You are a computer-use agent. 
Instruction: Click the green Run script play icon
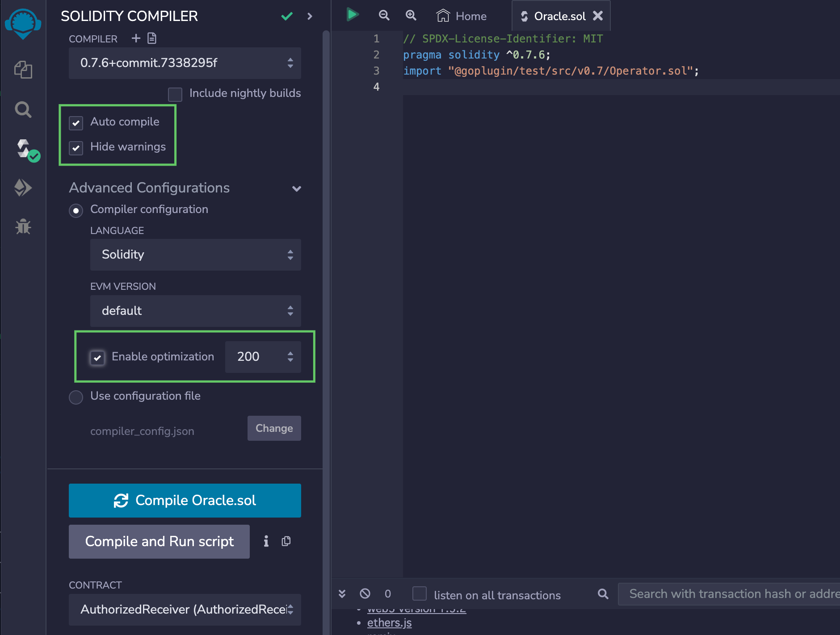click(x=353, y=15)
